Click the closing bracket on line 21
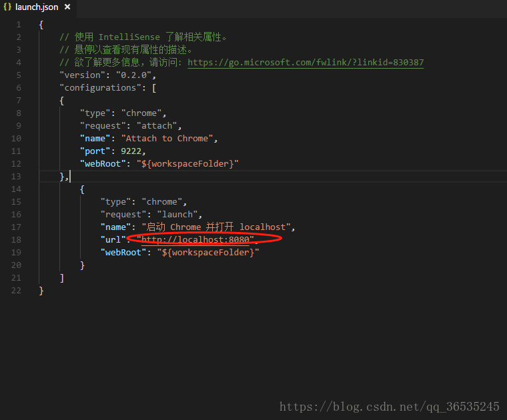 [x=62, y=278]
